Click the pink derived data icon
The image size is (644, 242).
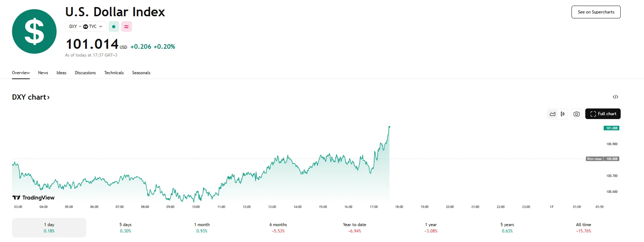point(126,26)
